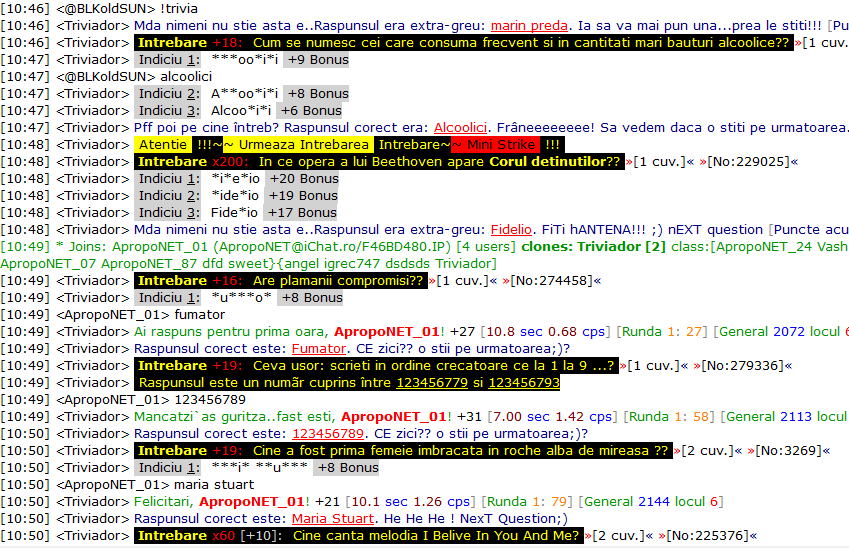The image size is (849, 548).
Task: Click the red 'Mini Strike' banner
Action: [x=495, y=145]
